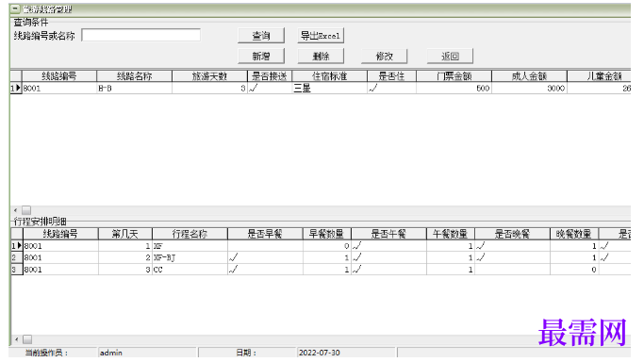Image resolution: width=644 pixels, height=362 pixels.
Task: Click the 是否接送 column header
Action: pos(270,76)
